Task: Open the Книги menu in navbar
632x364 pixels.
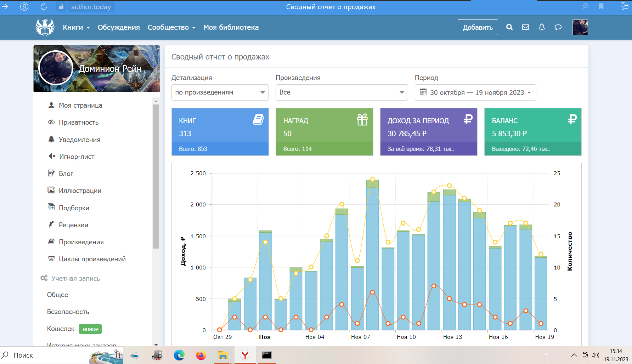Action: [76, 27]
